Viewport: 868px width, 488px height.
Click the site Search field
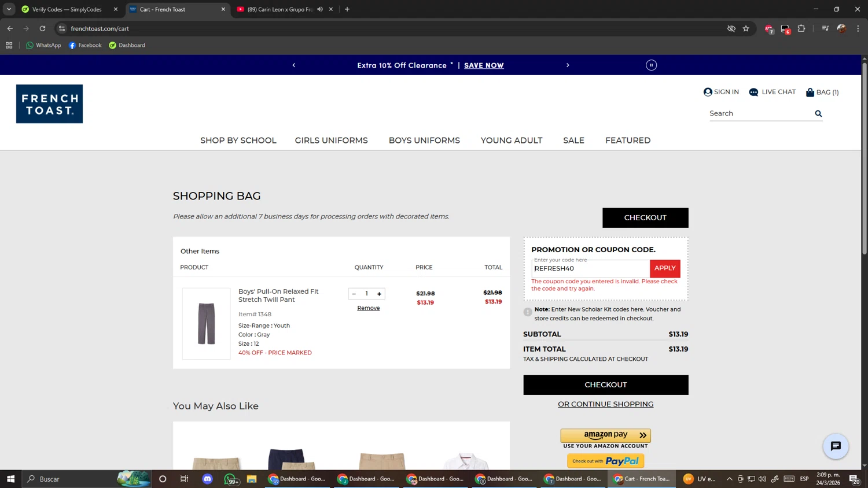760,114
